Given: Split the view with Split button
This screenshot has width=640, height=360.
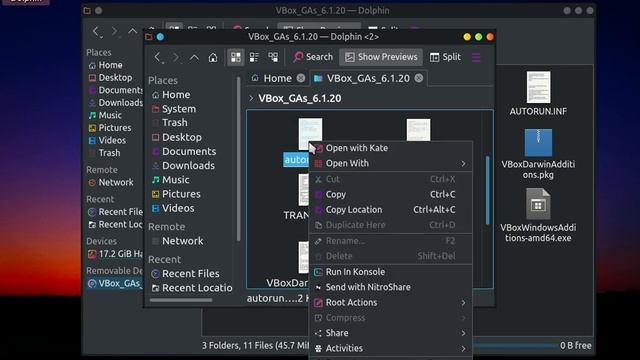Looking at the screenshot, I should (445, 57).
